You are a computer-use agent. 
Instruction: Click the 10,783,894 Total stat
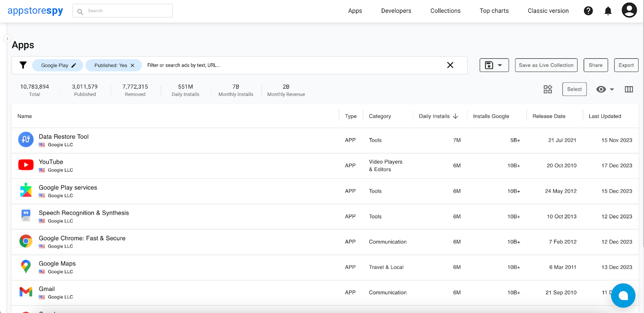point(35,90)
